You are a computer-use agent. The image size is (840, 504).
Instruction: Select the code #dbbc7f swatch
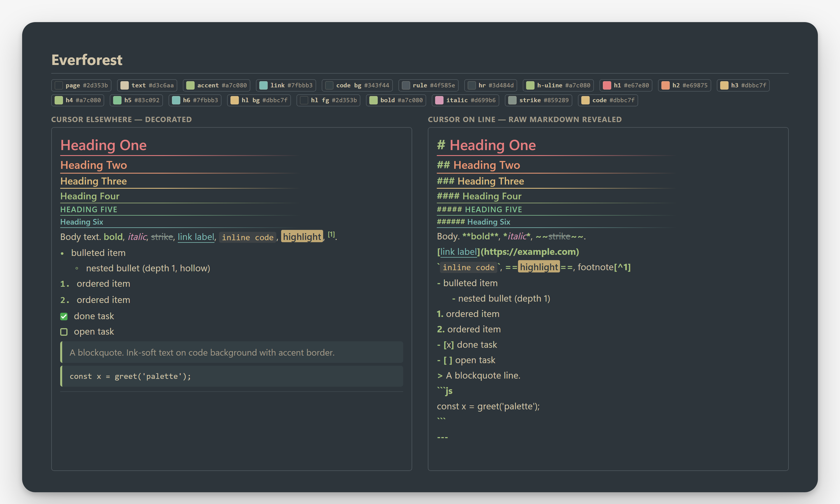click(x=608, y=100)
